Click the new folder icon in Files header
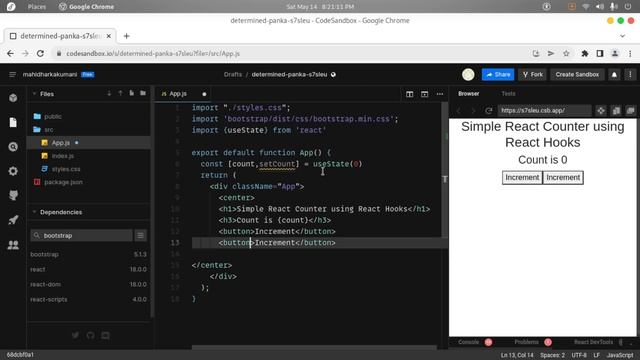The width and height of the screenshot is (640, 360). [x=143, y=93]
